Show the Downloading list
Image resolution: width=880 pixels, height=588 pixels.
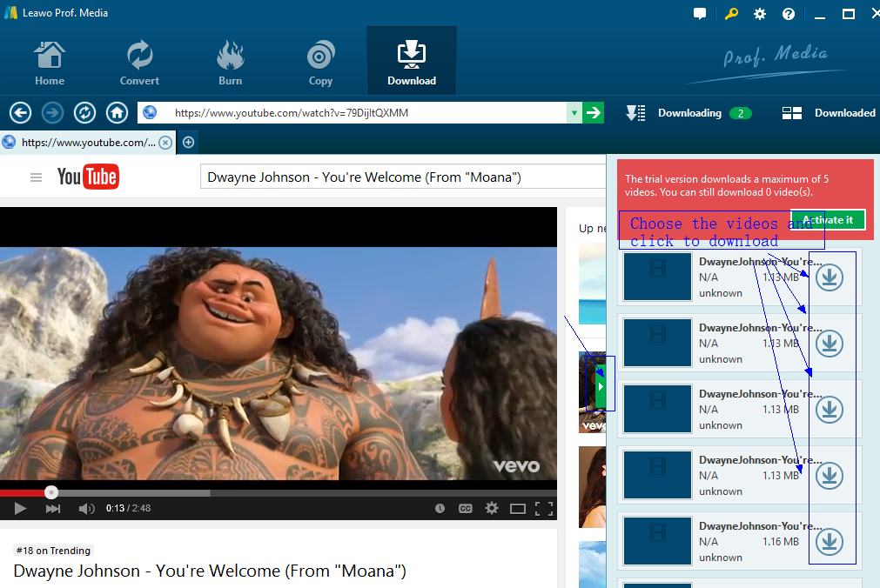click(x=689, y=113)
